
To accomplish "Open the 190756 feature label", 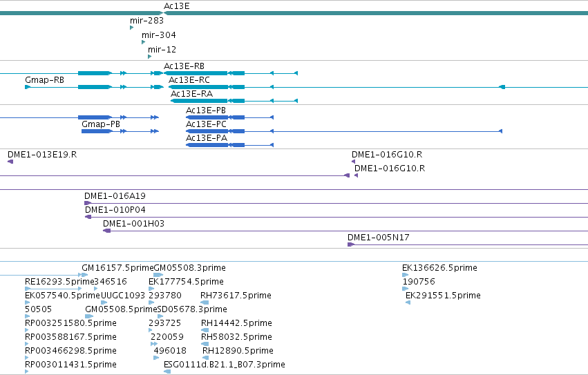I will 419,282.
